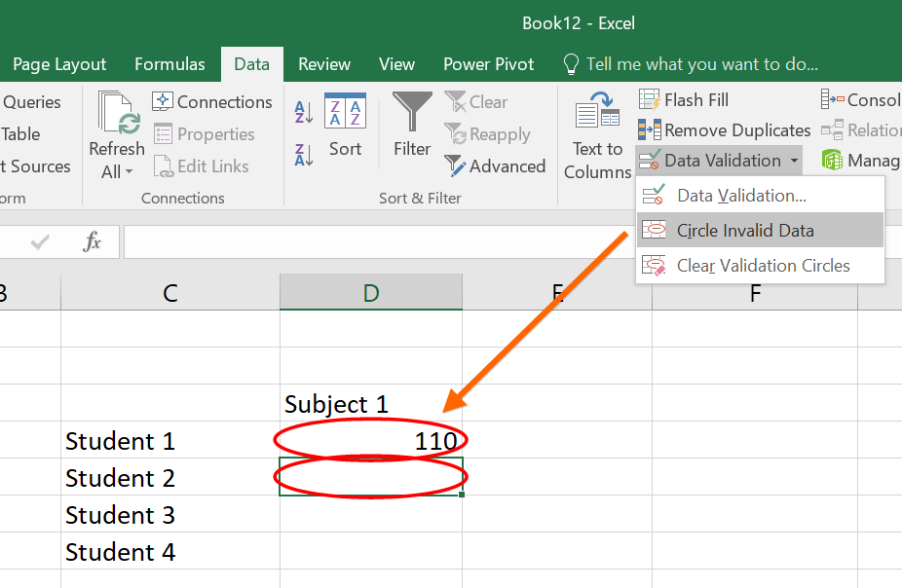This screenshot has width=902, height=588.
Task: Click the Connections button
Action: point(212,102)
